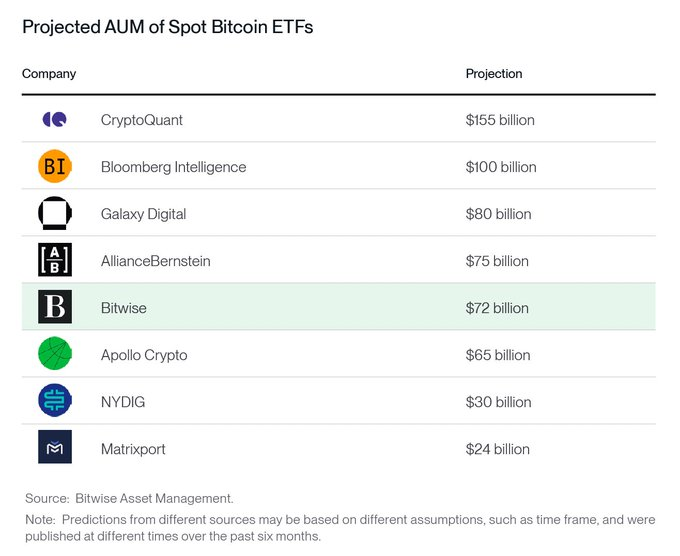Select the Bloomberg Intelligence company name
This screenshot has height=556, width=680.
[173, 167]
